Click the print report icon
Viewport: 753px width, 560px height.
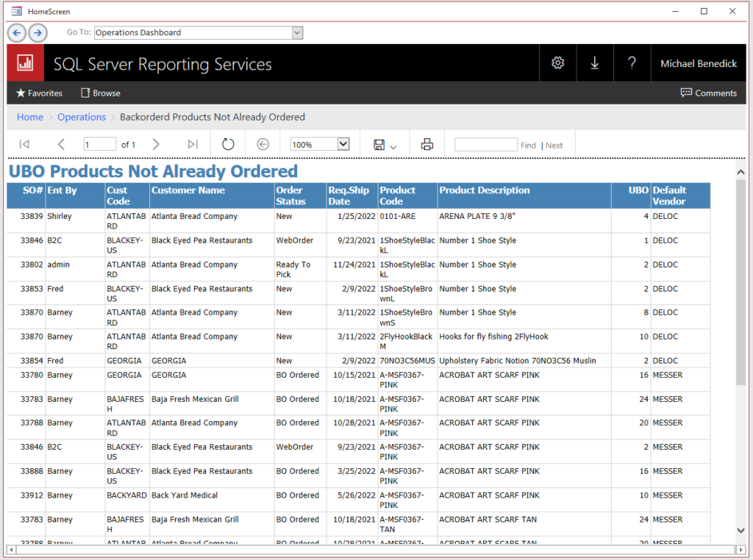427,145
